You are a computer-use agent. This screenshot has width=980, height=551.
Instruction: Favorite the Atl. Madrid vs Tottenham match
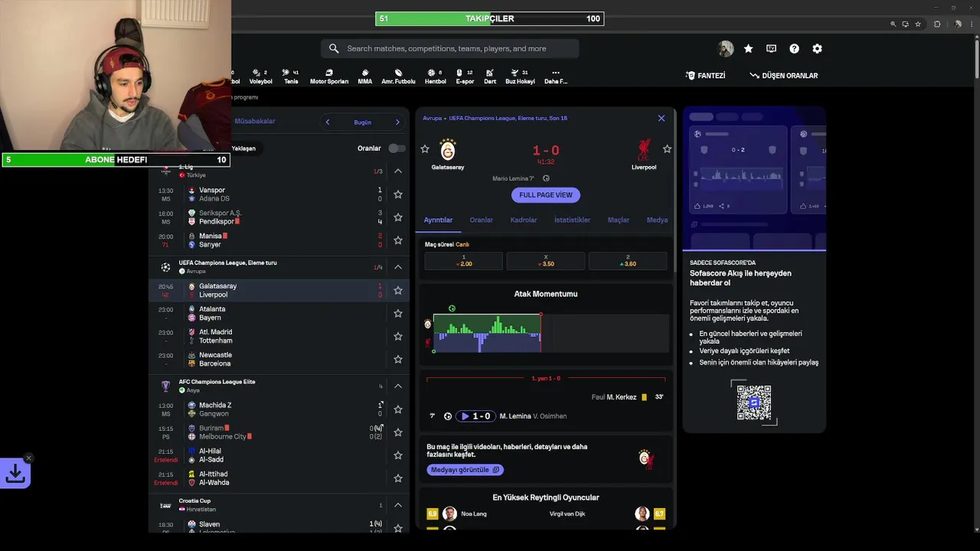tap(398, 337)
